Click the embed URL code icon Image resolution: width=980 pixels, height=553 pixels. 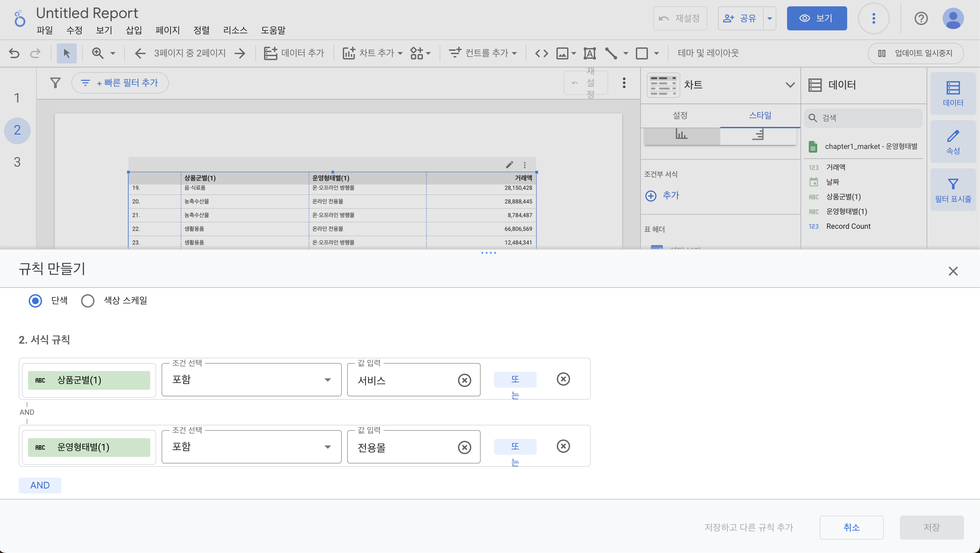[x=541, y=53]
